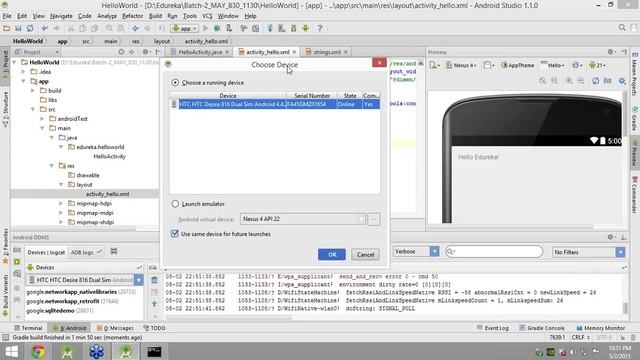640x360 pixels.
Task: Click the Windows Start button
Action: 11,351
